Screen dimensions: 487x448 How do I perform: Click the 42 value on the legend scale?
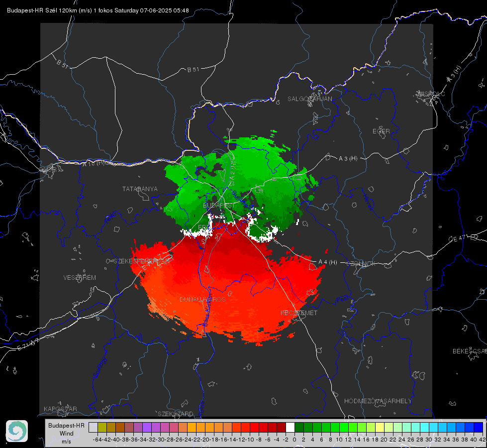point(482,440)
